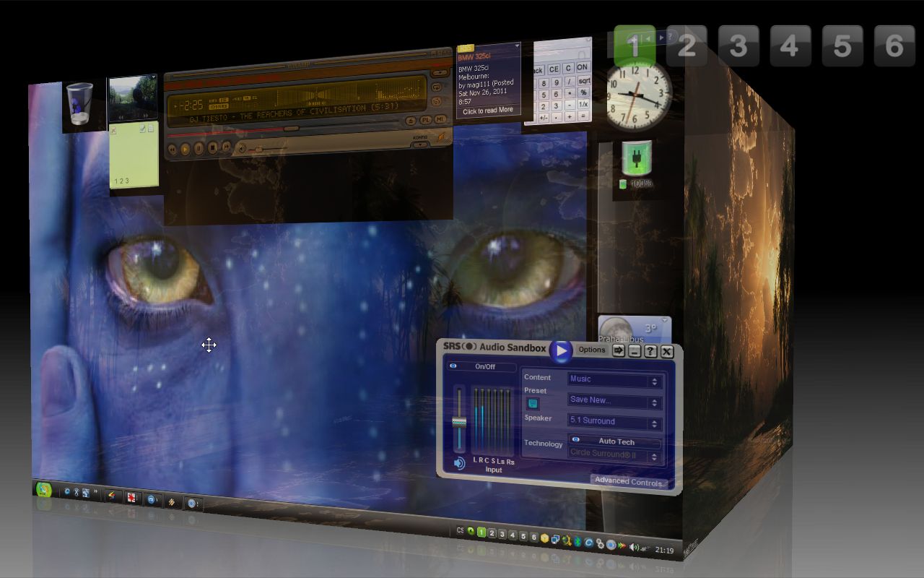924x578 pixels.
Task: Click the calculator sqrt key
Action: pos(583,81)
